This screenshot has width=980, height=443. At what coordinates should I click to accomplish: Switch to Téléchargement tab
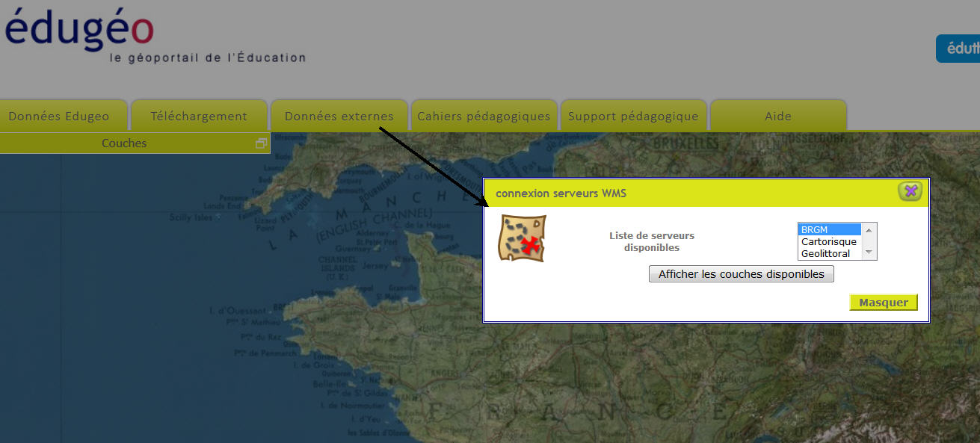(x=199, y=116)
